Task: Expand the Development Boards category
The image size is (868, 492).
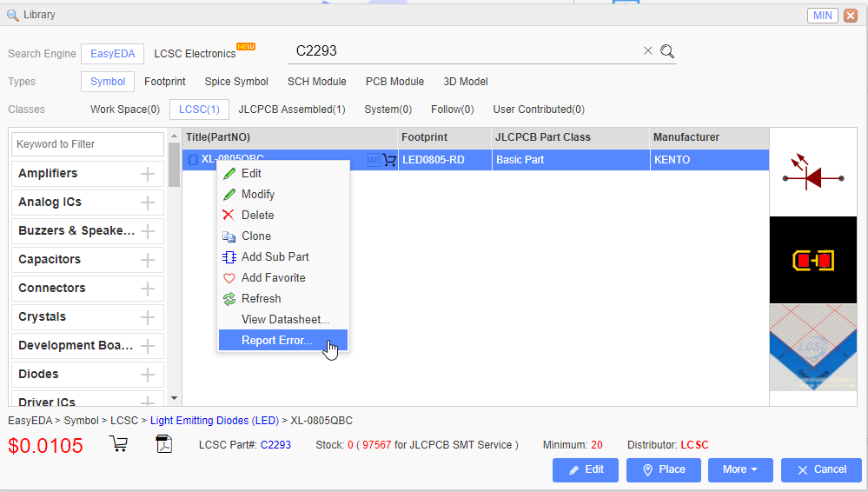Action: 147,346
